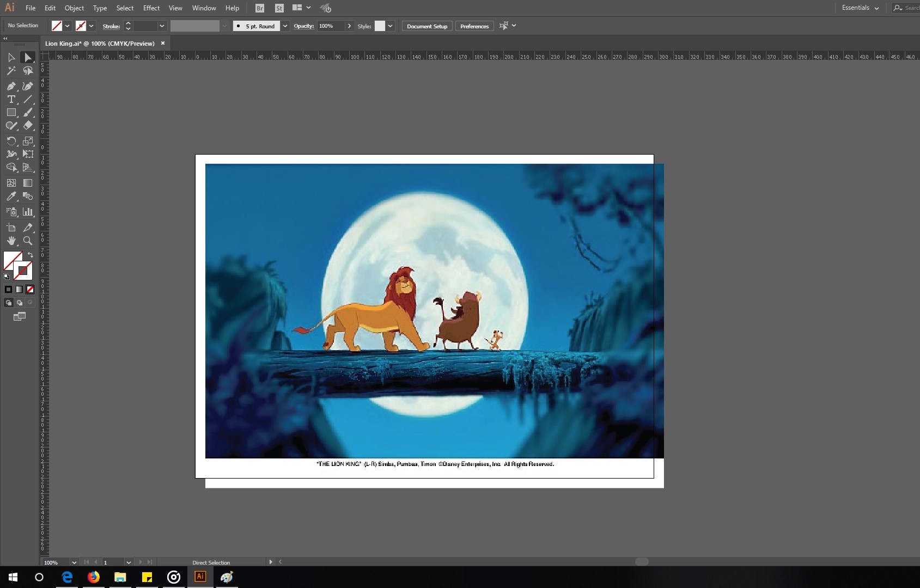Open the graphic Style dropdown

click(390, 26)
